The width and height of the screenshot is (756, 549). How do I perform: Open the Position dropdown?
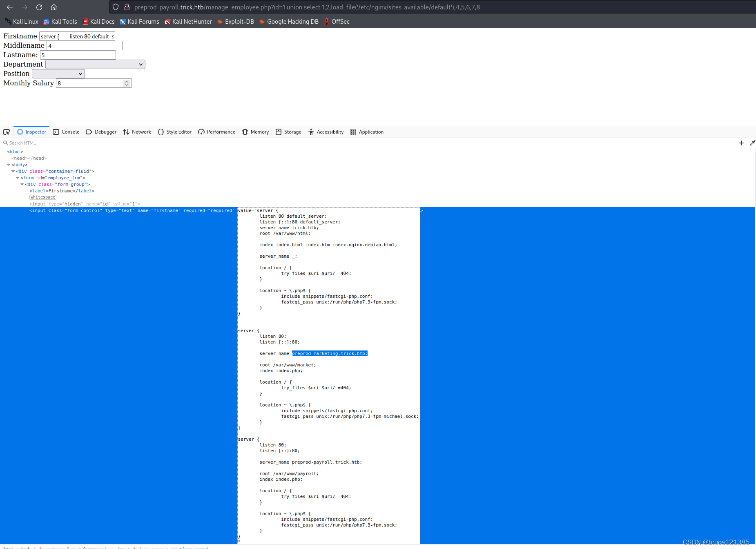click(58, 74)
